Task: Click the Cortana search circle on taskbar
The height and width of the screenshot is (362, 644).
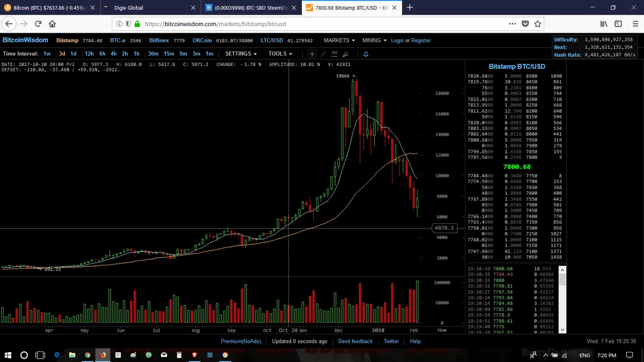Action: 24,355
